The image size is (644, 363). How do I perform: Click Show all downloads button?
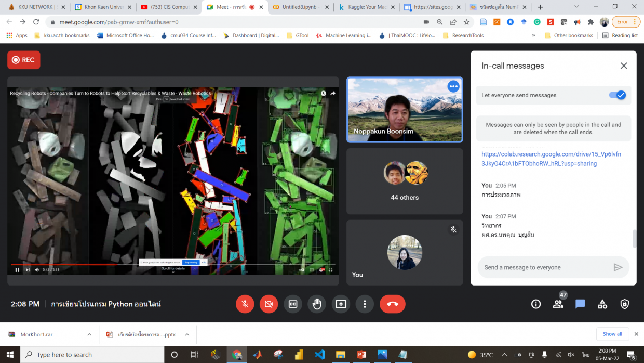pyautogui.click(x=612, y=334)
